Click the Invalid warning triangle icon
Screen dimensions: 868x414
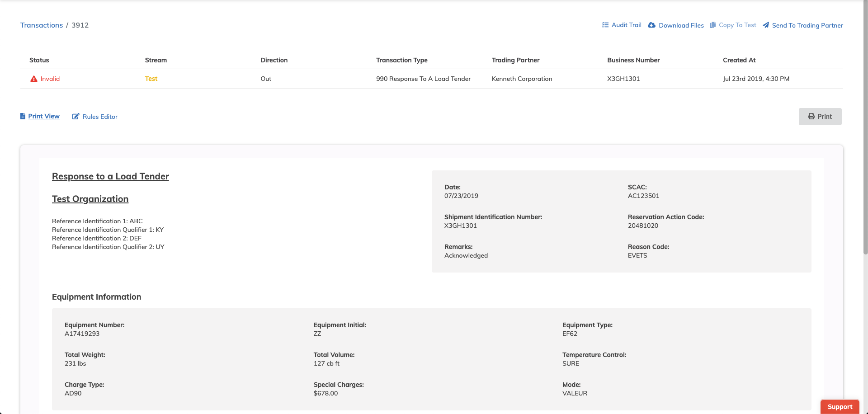[x=34, y=79]
